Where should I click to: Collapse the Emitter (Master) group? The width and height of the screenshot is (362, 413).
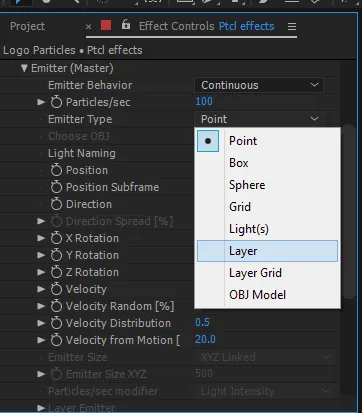coord(24,68)
